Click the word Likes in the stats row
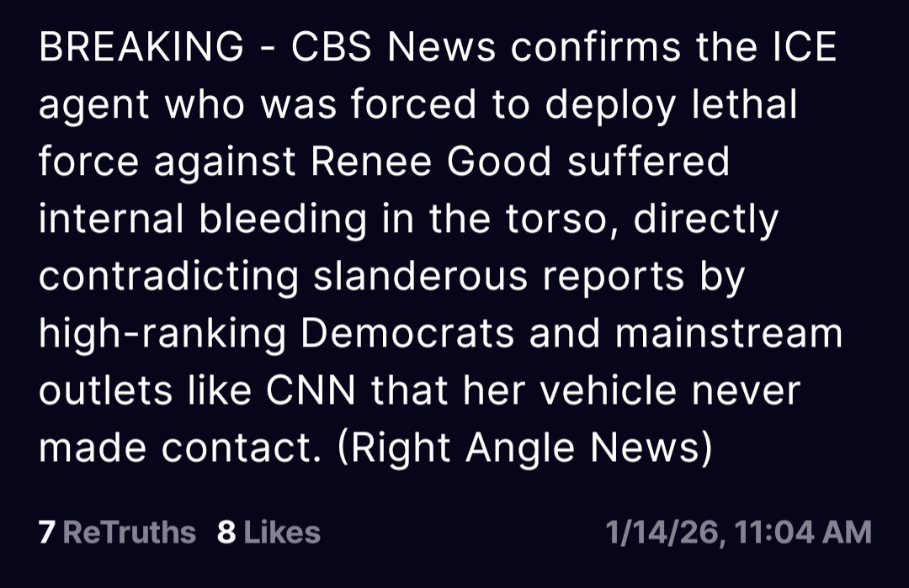The image size is (909, 588). tap(282, 532)
